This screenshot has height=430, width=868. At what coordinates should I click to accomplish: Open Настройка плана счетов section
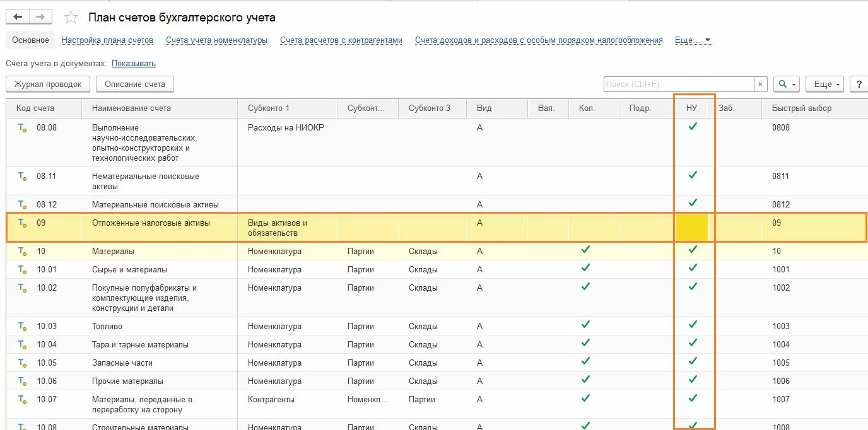click(107, 40)
